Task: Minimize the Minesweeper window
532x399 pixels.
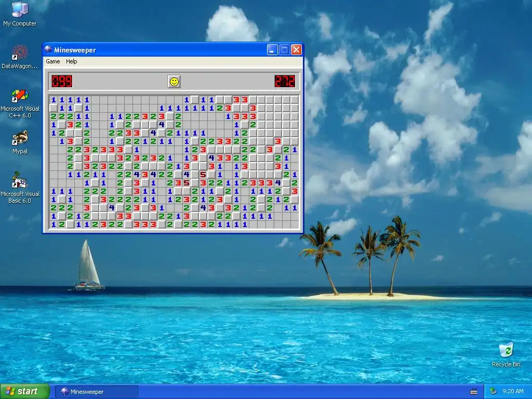Action: pos(272,50)
